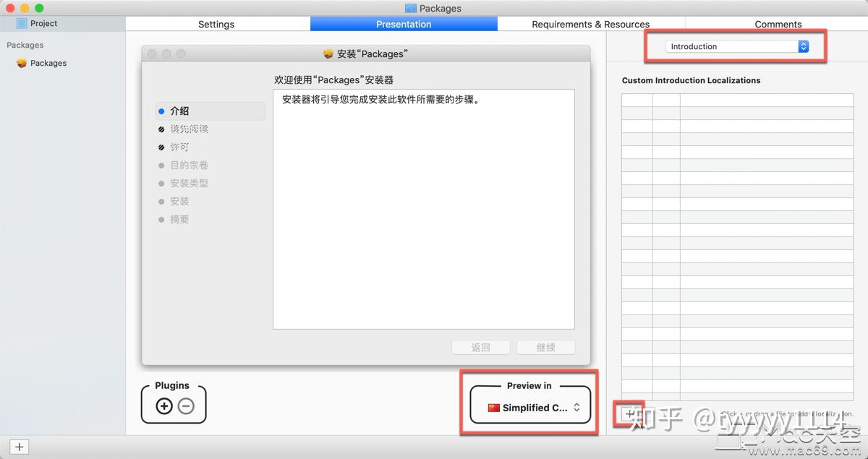
Task: Click the 返回 button in the installer preview
Action: [480, 347]
